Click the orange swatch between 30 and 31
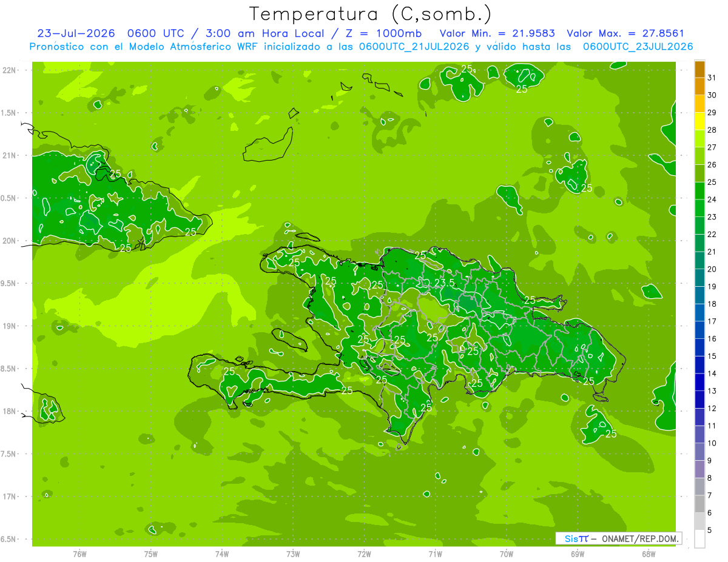This screenshot has height=562, width=728. point(699,86)
